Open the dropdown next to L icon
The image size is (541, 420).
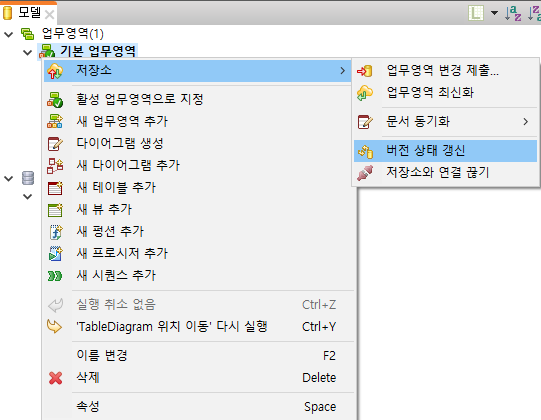point(494,13)
